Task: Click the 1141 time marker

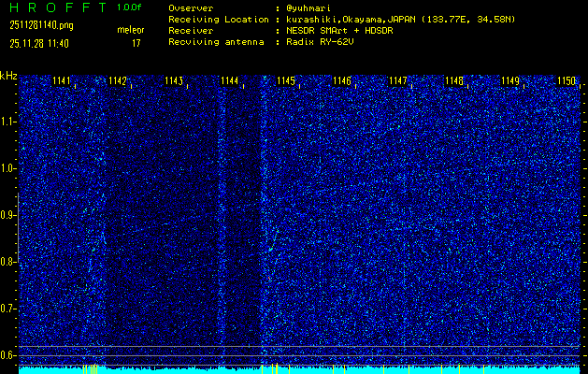Action: click(63, 81)
